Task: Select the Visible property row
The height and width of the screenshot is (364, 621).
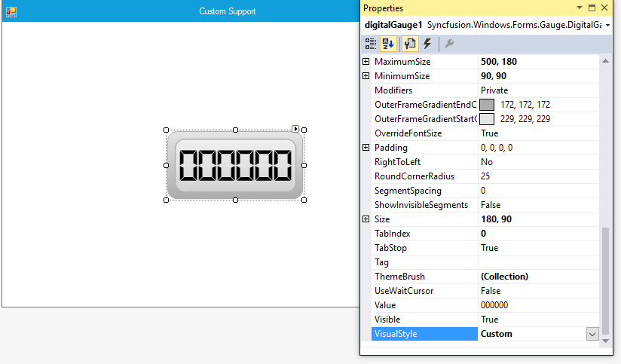Action: tap(485, 320)
